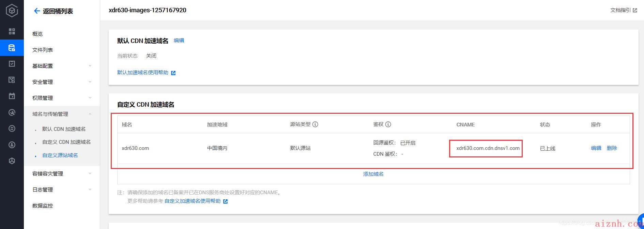Click external icon after 默认加速域名使用帮助
The width and height of the screenshot is (644, 229).
pos(173,73)
